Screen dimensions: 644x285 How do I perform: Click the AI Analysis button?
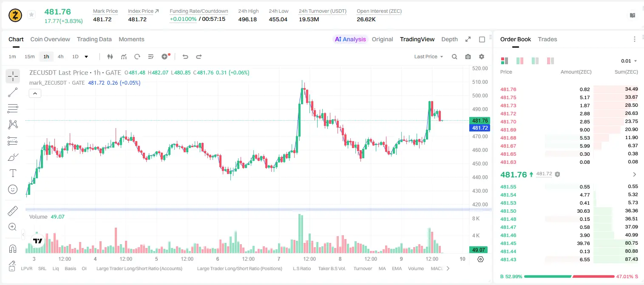point(350,39)
